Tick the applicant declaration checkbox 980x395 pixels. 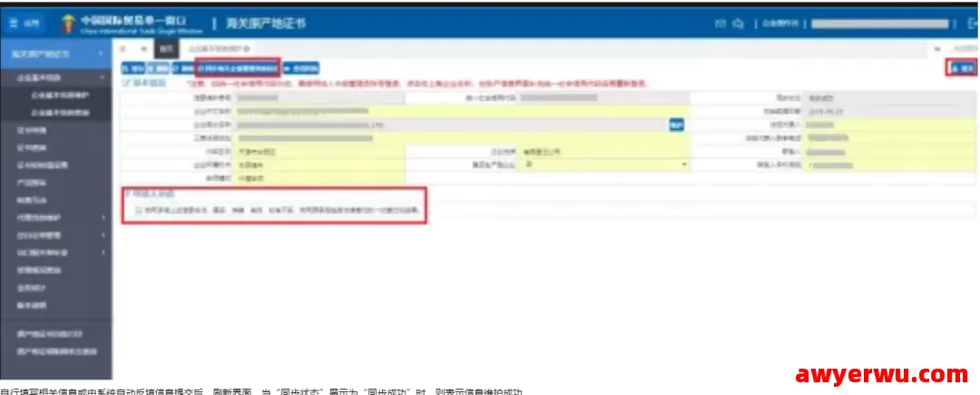[x=138, y=211]
